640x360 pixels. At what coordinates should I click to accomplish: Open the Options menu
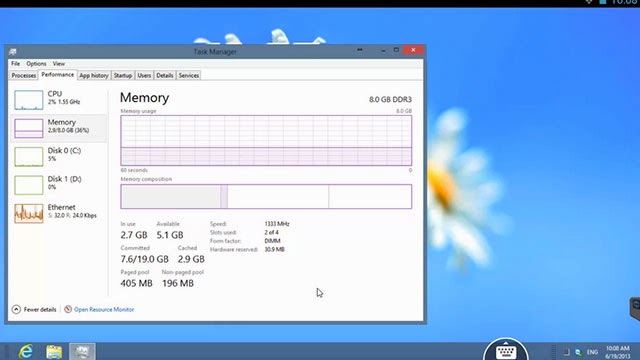36,64
